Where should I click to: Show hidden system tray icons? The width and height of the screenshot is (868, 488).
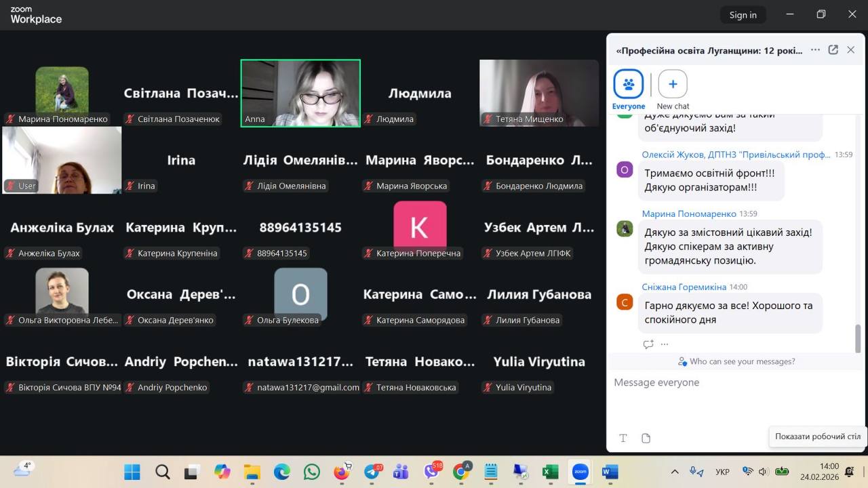pos(675,472)
